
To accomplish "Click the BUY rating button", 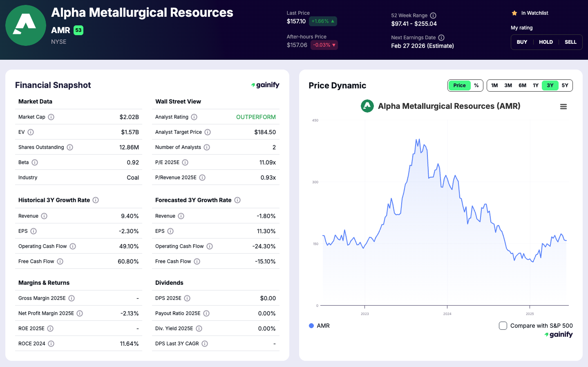I will (x=522, y=42).
